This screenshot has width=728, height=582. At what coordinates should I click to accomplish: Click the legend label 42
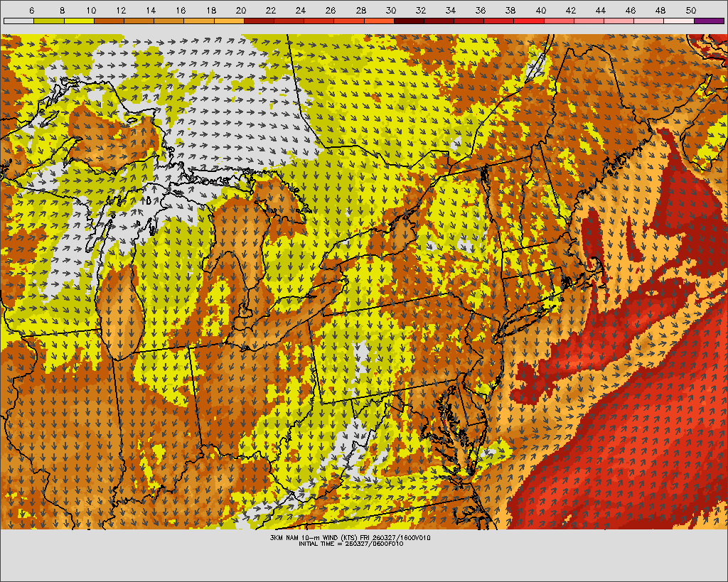point(571,10)
